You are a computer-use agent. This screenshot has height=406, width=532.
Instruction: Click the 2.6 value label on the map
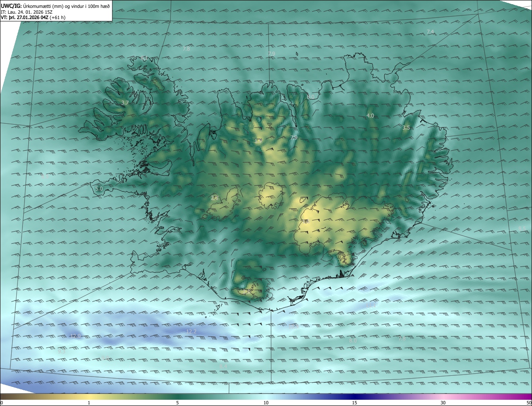pyautogui.click(x=214, y=198)
